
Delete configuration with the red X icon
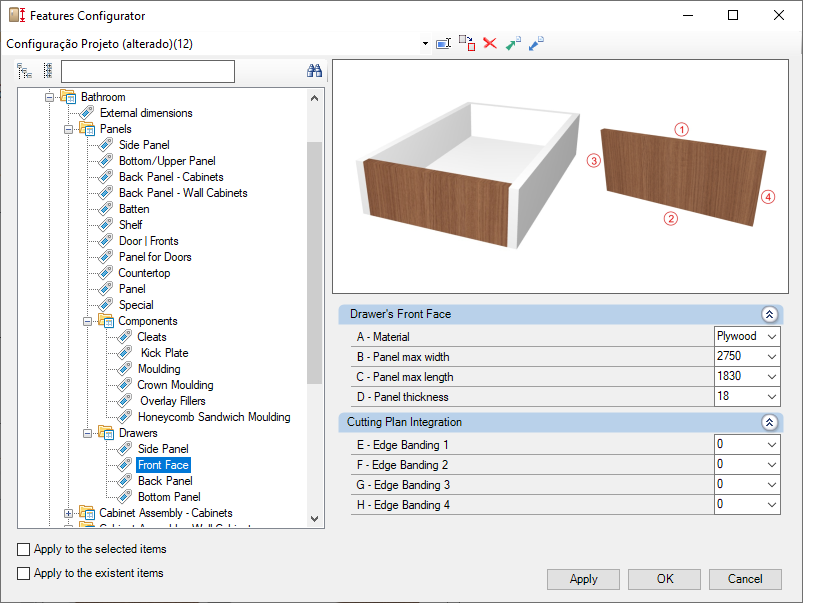click(x=490, y=43)
